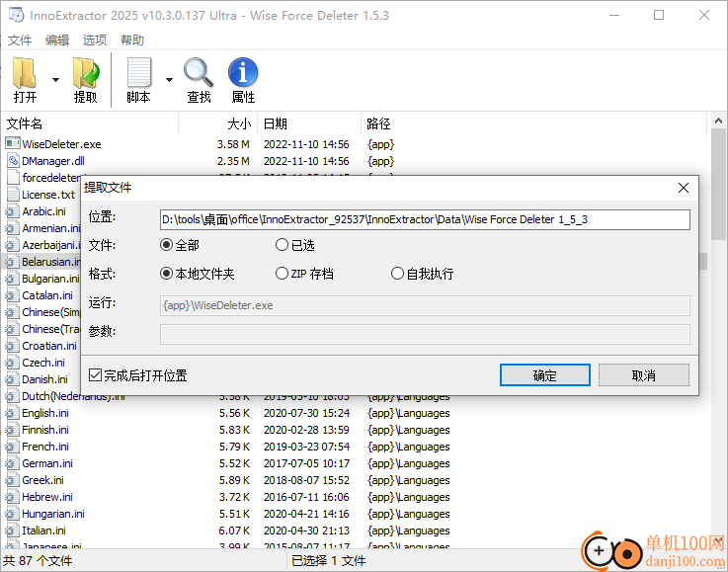Select Hungarian.ini file icon
728x572 pixels.
point(13,514)
